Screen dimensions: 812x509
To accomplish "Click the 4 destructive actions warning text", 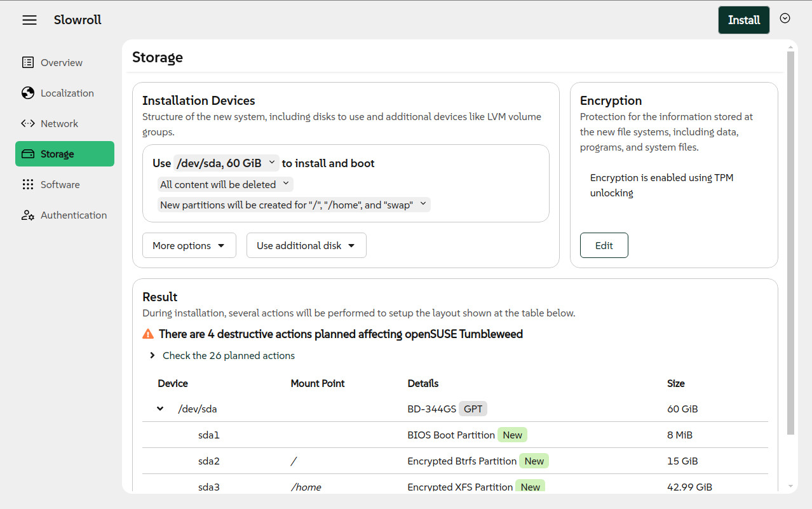I will pyautogui.click(x=341, y=334).
